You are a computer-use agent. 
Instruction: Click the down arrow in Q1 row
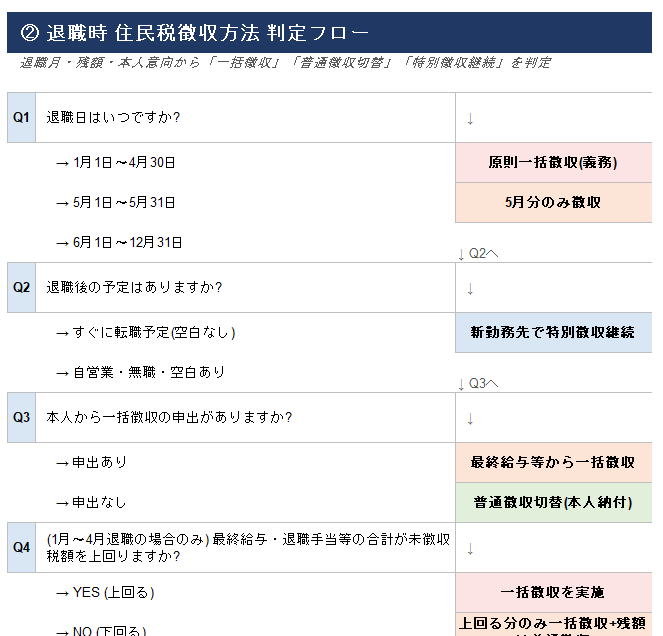pyautogui.click(x=470, y=119)
